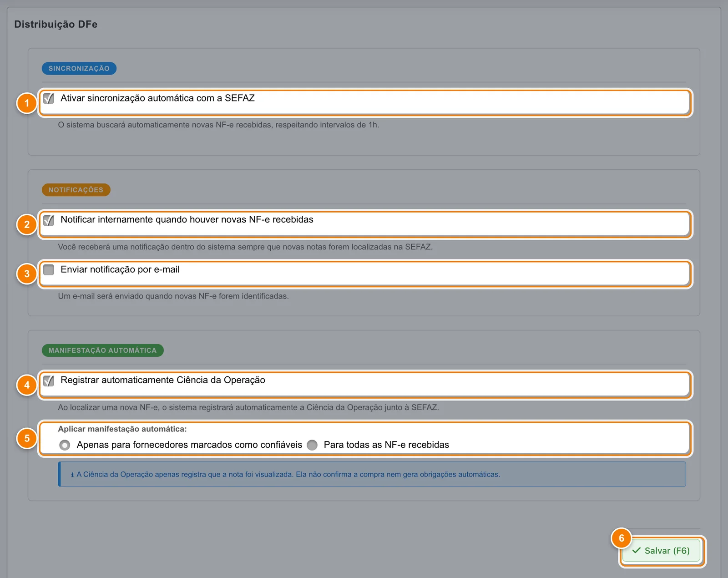This screenshot has width=728, height=578.
Task: Click the 'Distribuição DFe' page heading
Action: [x=56, y=24]
